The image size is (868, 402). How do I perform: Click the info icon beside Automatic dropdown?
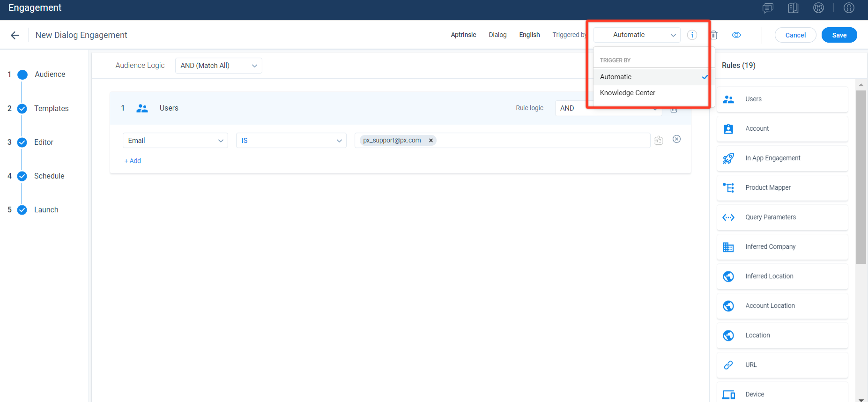coord(692,35)
